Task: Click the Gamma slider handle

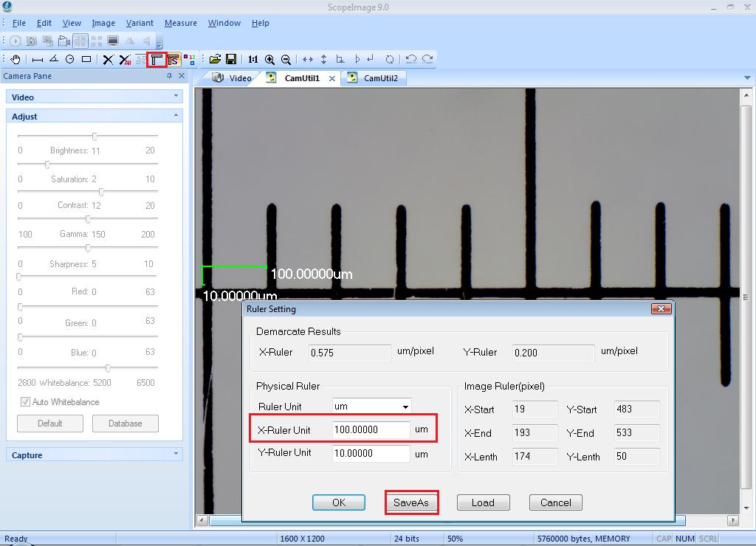Action: coord(88,219)
